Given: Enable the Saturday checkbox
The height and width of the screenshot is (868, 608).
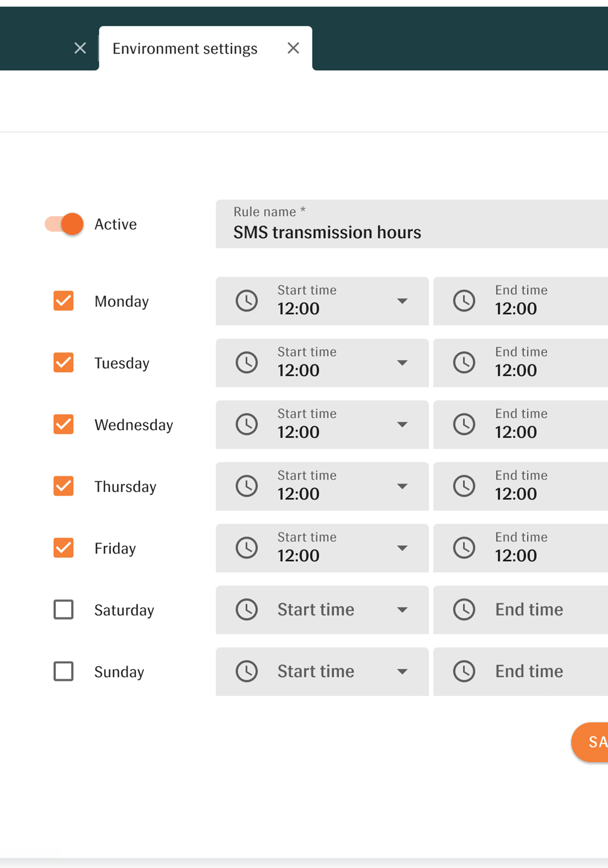Looking at the screenshot, I should 63,610.
